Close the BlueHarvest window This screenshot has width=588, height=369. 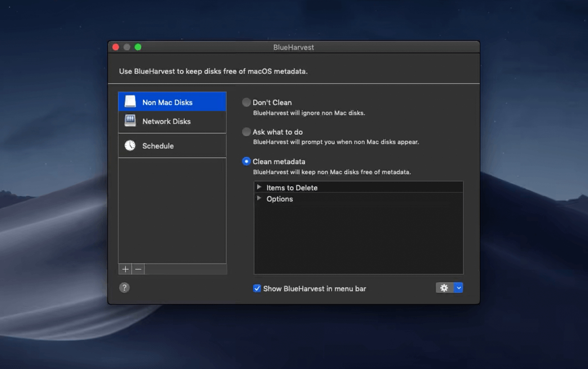coord(116,47)
